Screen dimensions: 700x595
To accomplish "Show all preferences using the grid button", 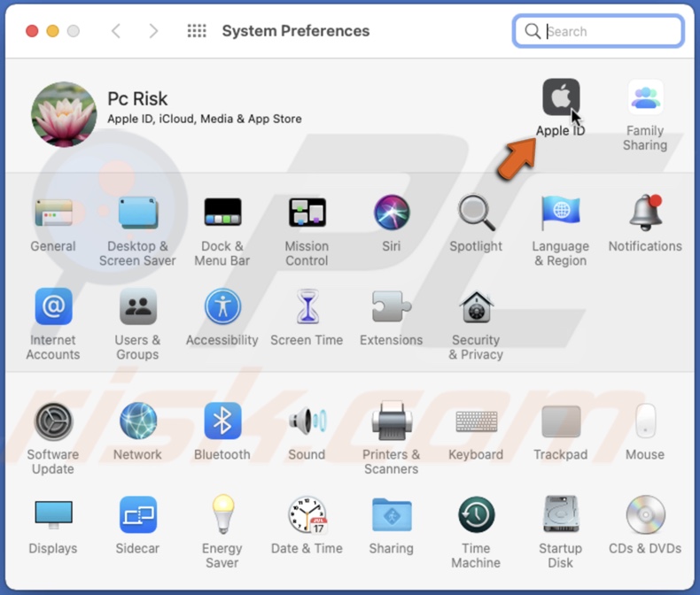I will (197, 31).
